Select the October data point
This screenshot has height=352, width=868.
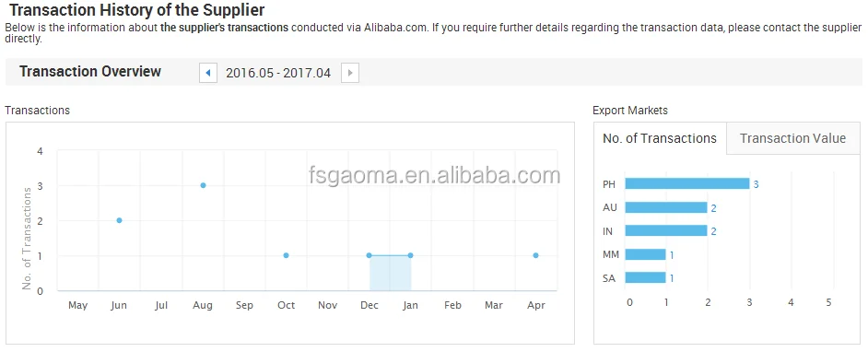tap(287, 255)
